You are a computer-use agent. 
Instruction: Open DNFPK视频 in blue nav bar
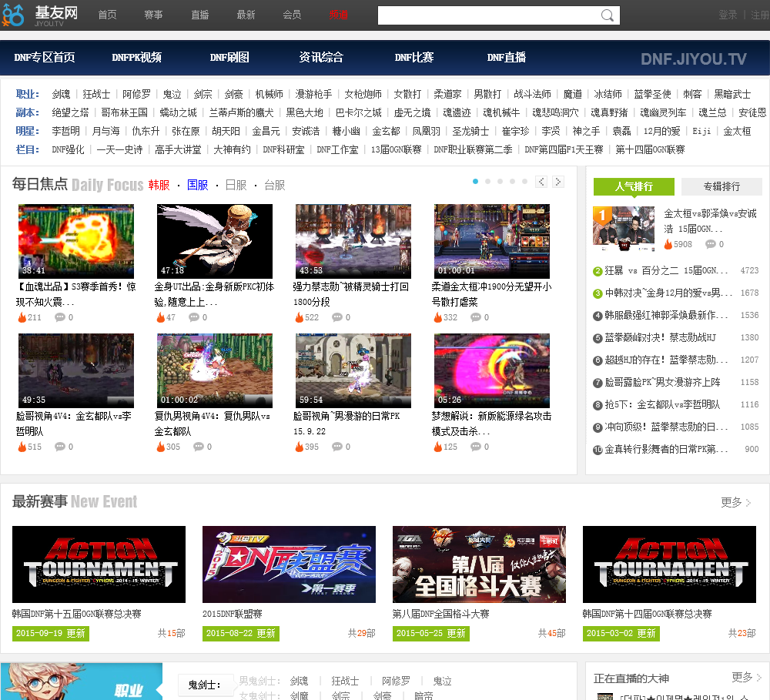point(136,58)
